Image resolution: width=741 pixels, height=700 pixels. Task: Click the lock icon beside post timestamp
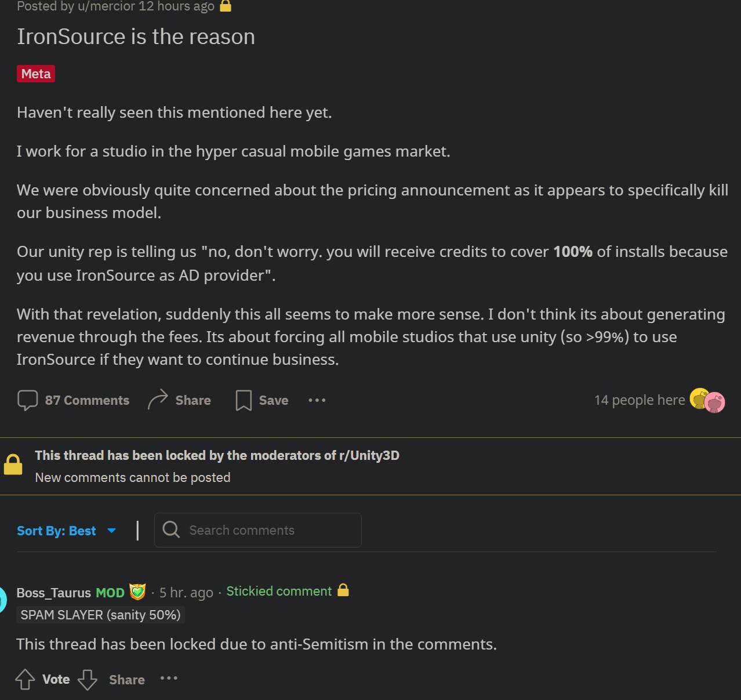point(226,6)
